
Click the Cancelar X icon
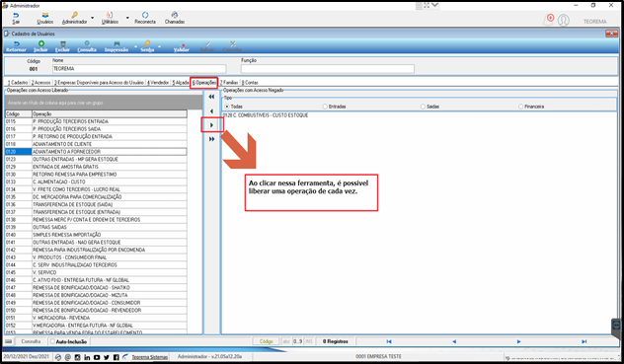tap(233, 43)
